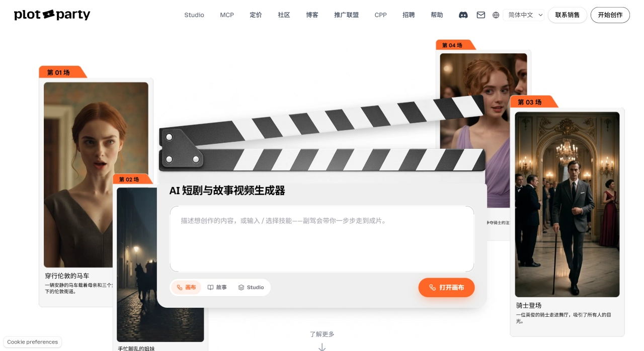Screen dimensions: 644x351
Task: Click the globe language icon
Action: [x=496, y=15]
